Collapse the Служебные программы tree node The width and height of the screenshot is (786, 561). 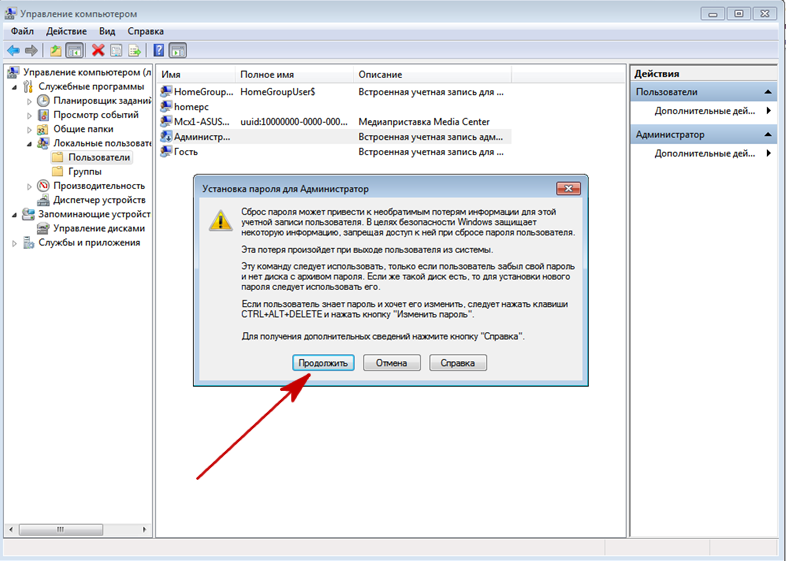(15, 87)
